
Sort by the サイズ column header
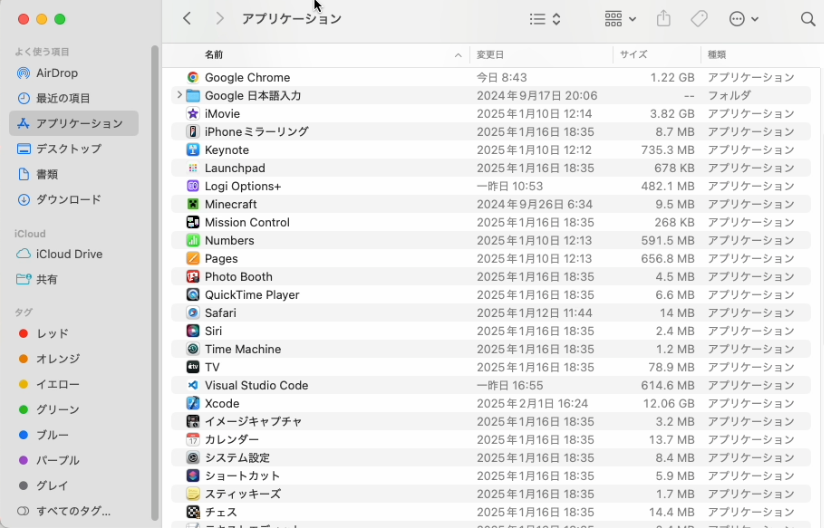click(657, 55)
